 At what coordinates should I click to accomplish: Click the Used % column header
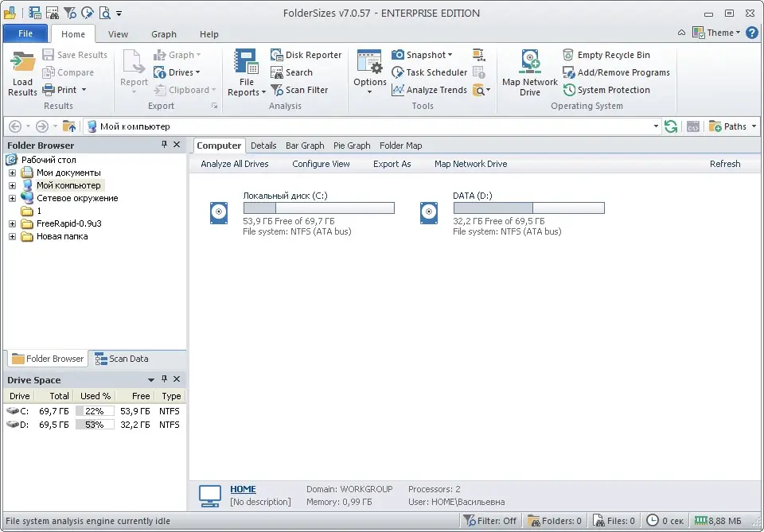tap(95, 396)
